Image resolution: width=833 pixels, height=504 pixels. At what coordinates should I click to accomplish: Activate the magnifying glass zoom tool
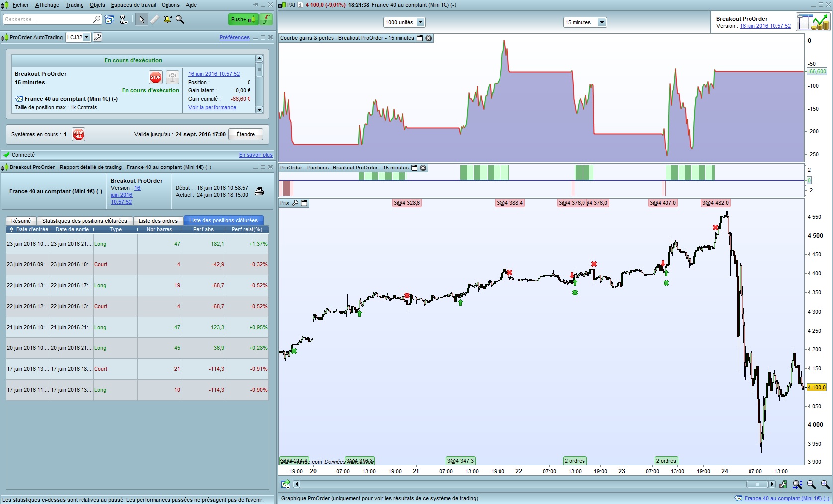point(180,19)
